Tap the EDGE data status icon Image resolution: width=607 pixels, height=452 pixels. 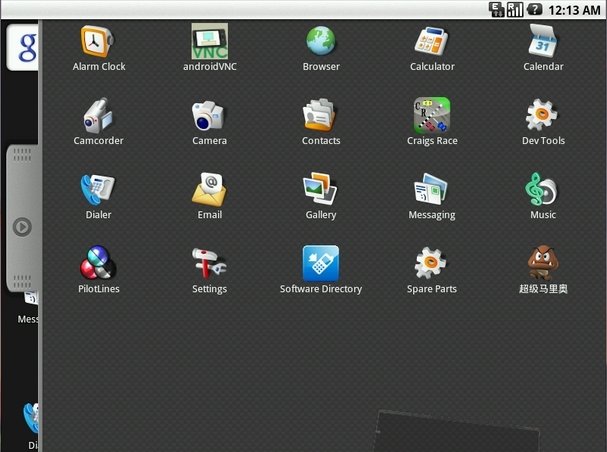[x=497, y=10]
